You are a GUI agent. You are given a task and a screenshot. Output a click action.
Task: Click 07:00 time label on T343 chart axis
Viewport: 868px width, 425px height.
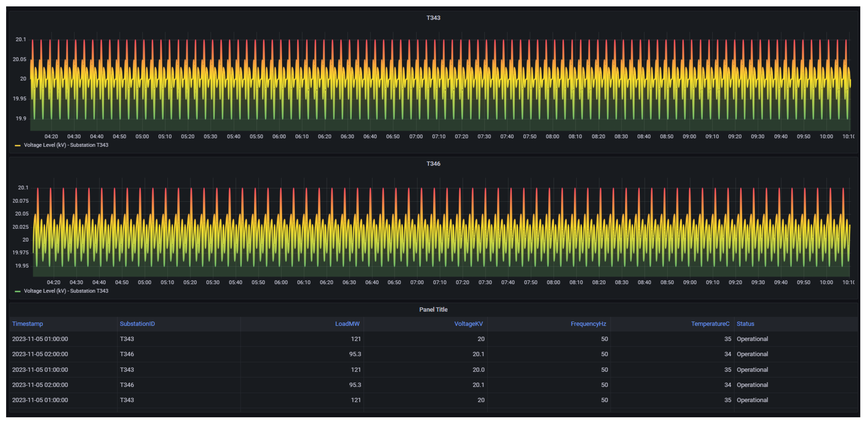[x=416, y=137]
